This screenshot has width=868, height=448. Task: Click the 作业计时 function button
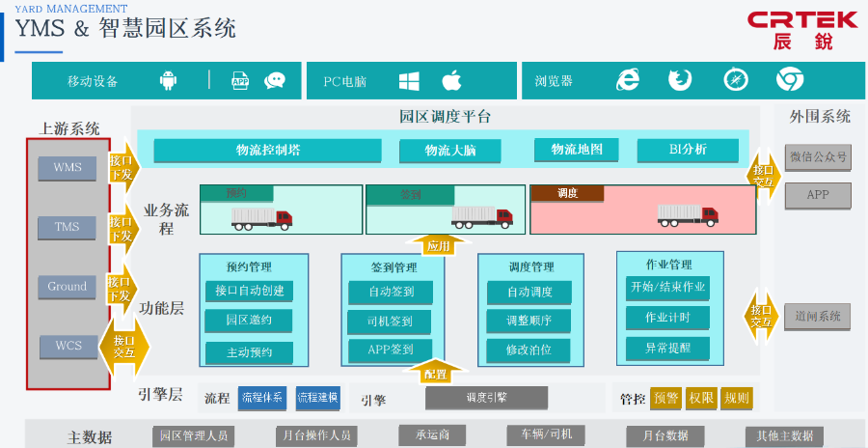pyautogui.click(x=667, y=318)
